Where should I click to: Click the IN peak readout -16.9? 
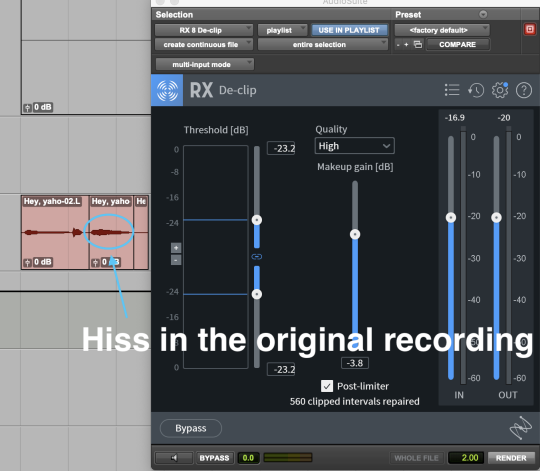point(455,118)
